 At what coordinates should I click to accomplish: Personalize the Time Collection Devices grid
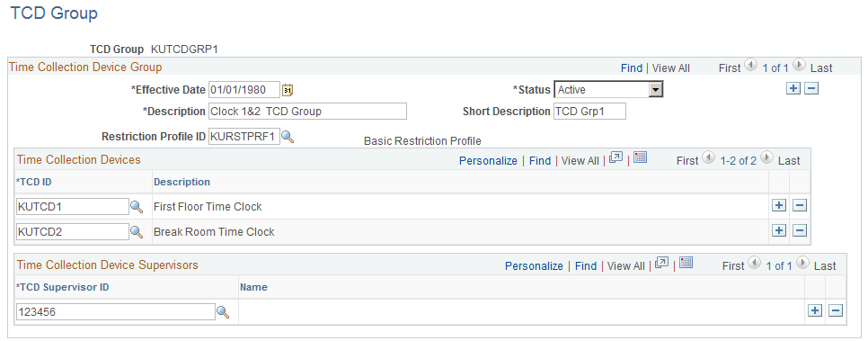[x=488, y=161]
